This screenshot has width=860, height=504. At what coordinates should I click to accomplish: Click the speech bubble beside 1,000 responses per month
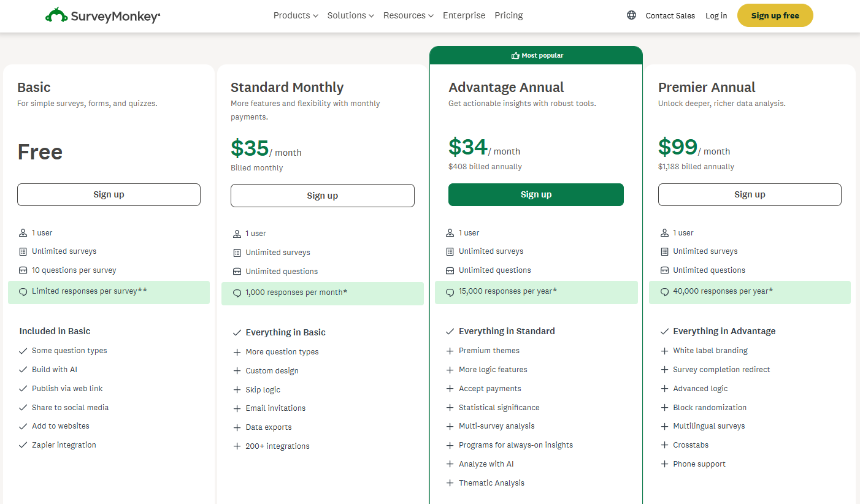237,293
